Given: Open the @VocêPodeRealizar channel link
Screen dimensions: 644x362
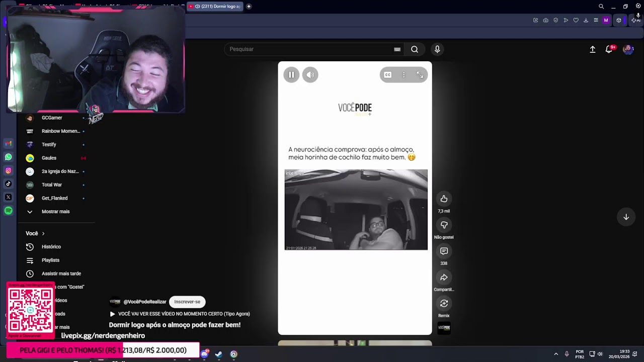Looking at the screenshot, I should [x=145, y=302].
